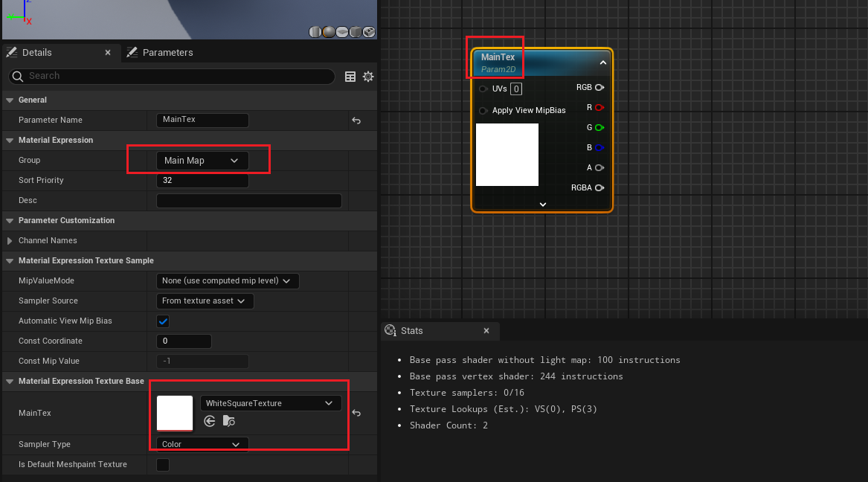Viewport: 868px width, 482px height.
Task: Open the Group dropdown showing Main Map
Action: [x=202, y=161]
